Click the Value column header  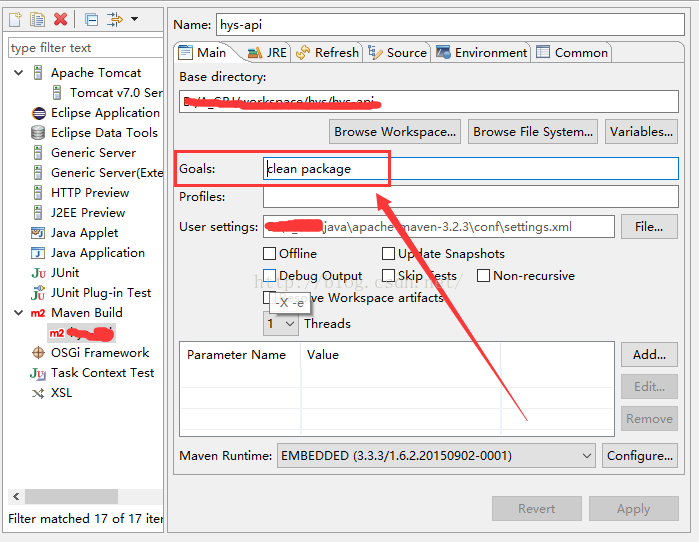pos(323,355)
